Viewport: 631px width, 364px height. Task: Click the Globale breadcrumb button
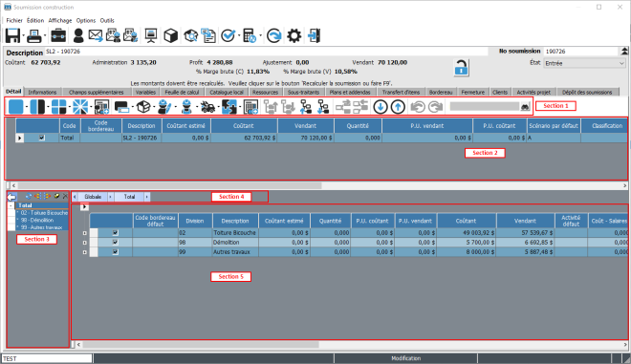click(93, 197)
